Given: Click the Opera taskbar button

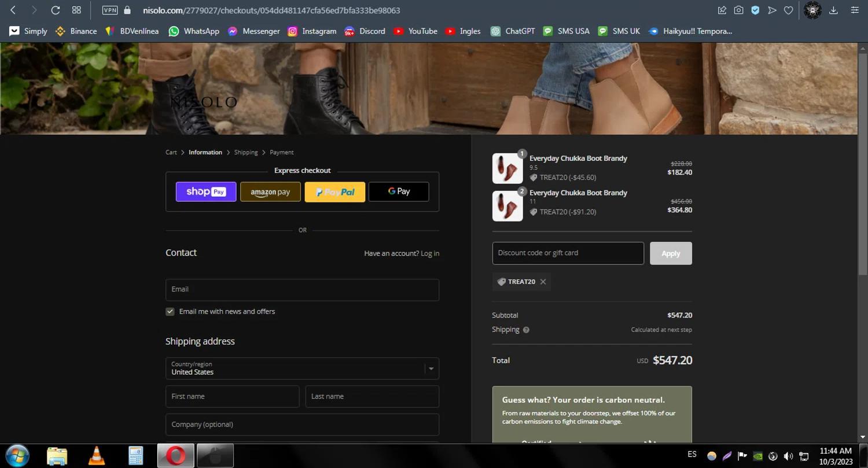Looking at the screenshot, I should 175,456.
